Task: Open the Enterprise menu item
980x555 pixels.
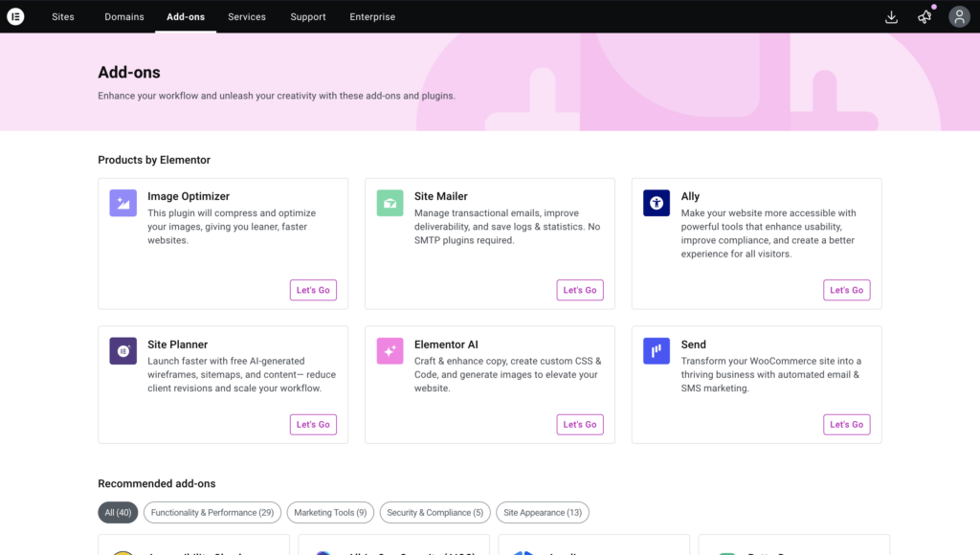Action: point(372,16)
